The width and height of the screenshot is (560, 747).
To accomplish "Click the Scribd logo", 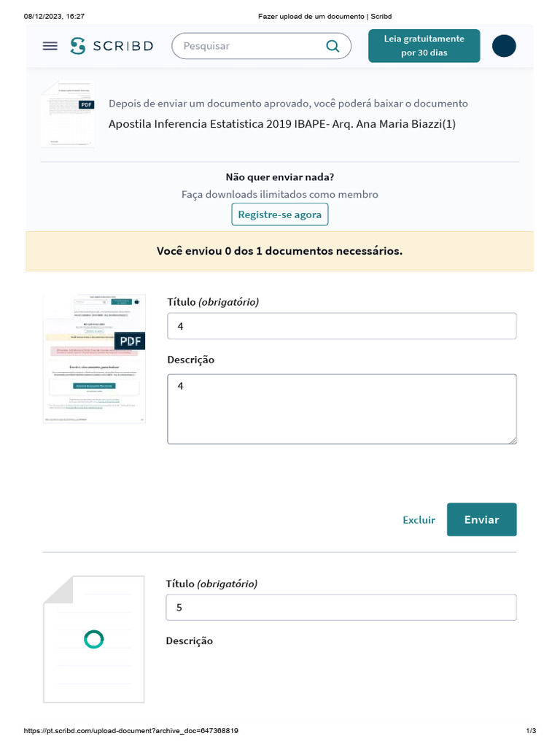I will pos(112,46).
